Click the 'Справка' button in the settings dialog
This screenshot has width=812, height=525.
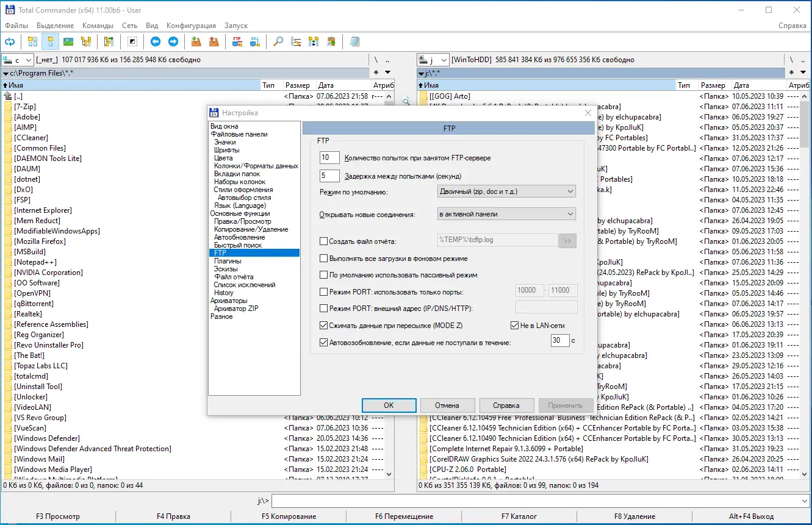[506, 405]
